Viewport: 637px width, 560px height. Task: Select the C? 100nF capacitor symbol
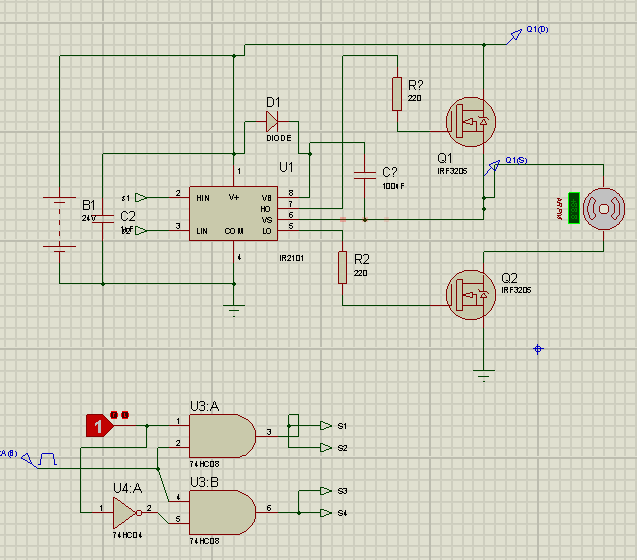(364, 175)
